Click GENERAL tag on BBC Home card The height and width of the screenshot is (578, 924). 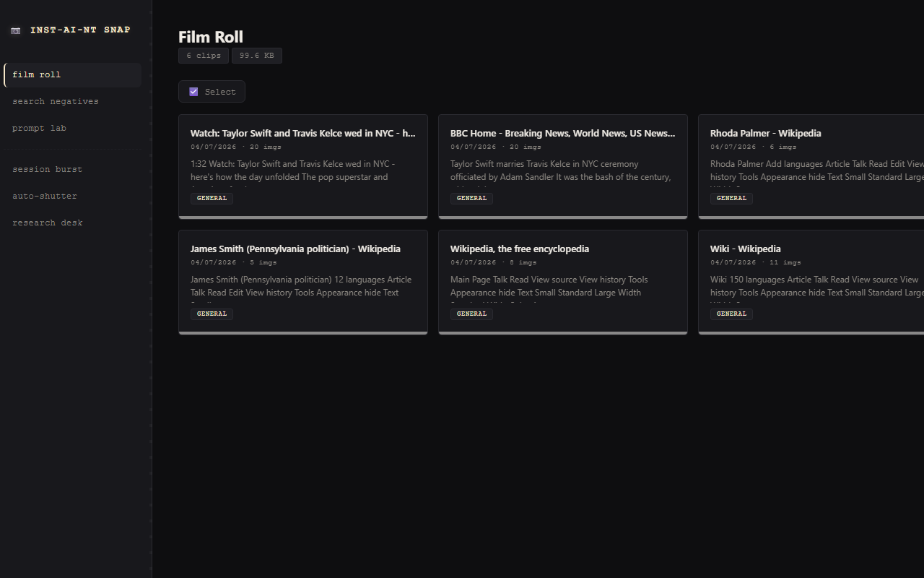click(471, 198)
